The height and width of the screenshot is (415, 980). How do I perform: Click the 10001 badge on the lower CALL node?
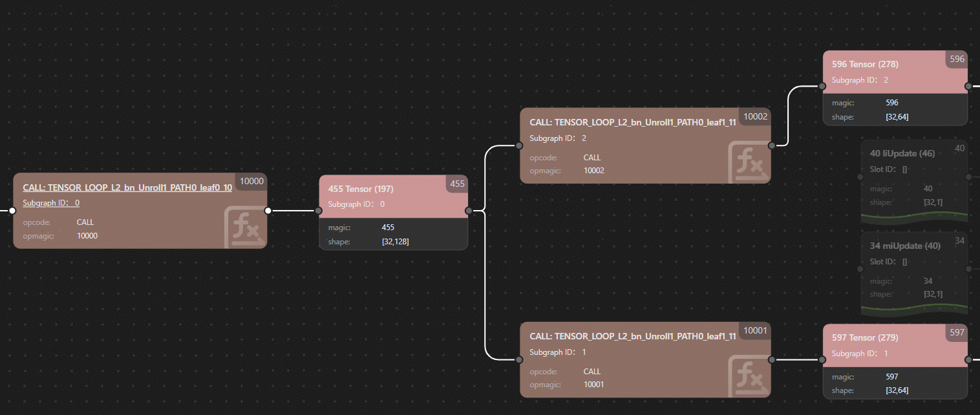pyautogui.click(x=755, y=331)
